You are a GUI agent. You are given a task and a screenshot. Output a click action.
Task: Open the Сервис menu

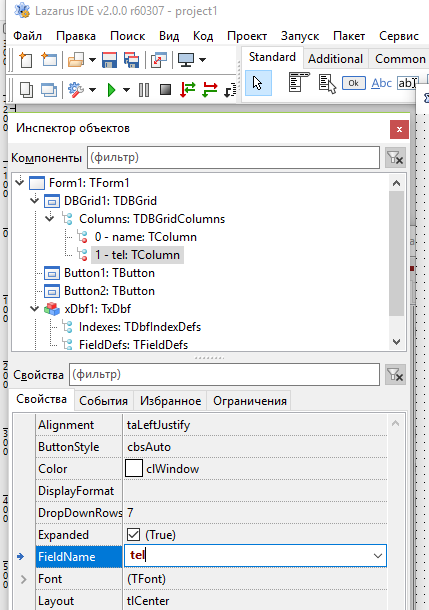[399, 36]
